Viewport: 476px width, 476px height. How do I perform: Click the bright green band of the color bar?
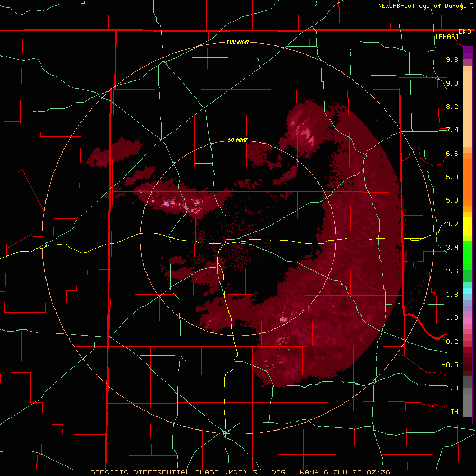pos(467,256)
